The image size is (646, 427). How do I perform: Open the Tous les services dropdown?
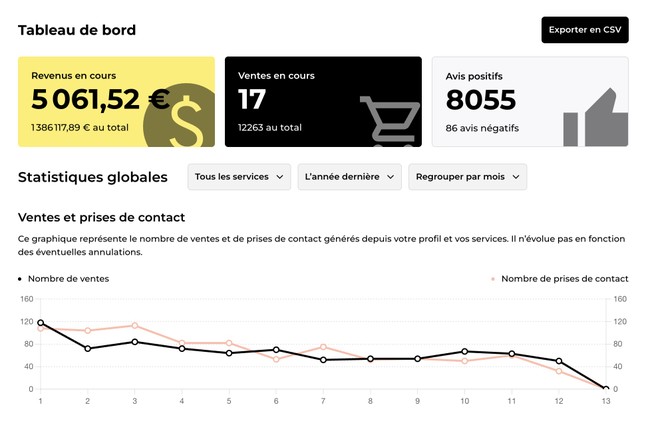[240, 177]
